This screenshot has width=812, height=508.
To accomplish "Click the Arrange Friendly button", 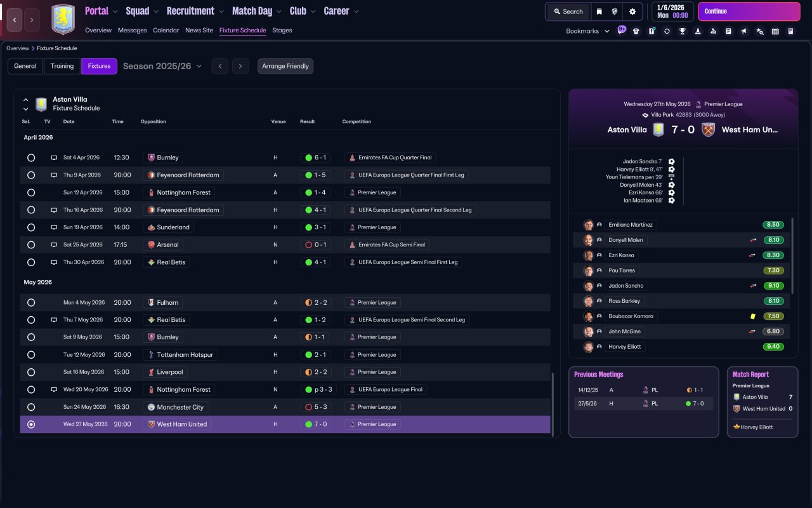I will point(285,66).
